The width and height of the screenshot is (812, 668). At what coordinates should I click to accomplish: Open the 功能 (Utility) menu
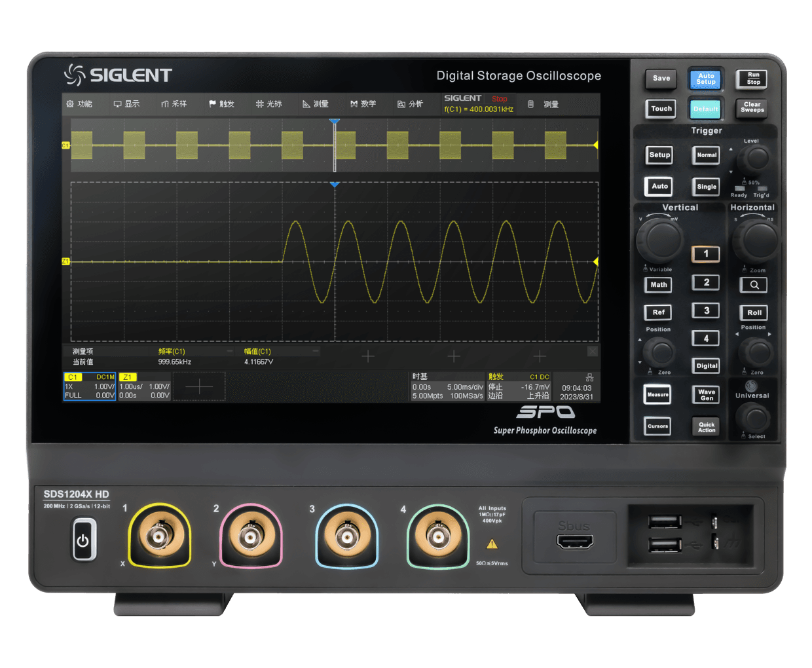click(x=71, y=103)
